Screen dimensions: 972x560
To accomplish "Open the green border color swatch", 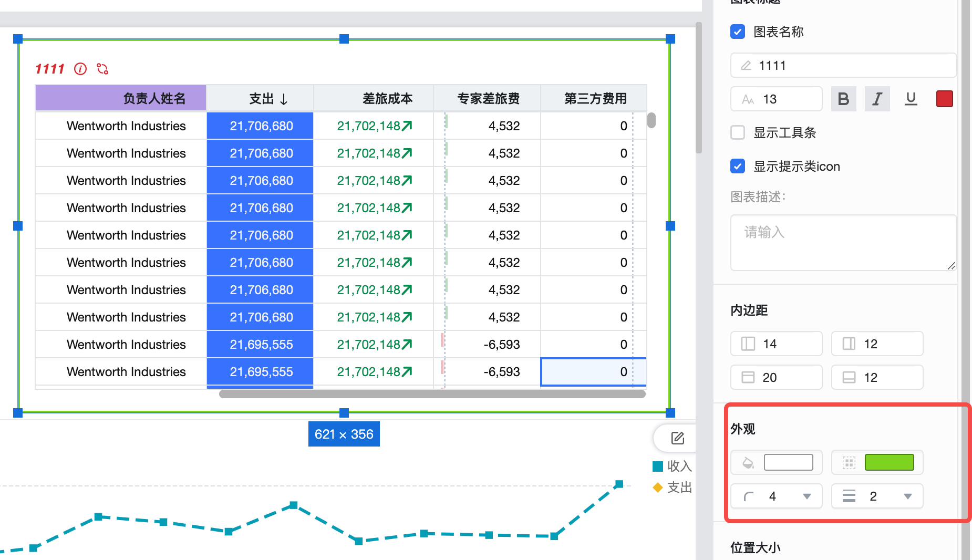I will 890,462.
